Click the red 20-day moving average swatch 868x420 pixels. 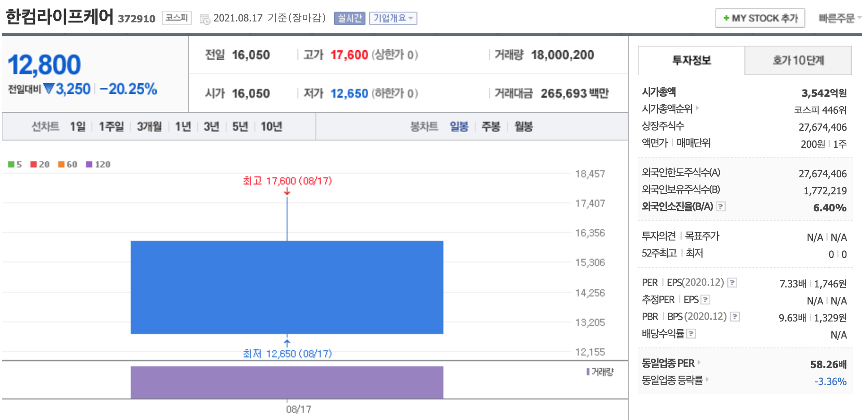34,164
